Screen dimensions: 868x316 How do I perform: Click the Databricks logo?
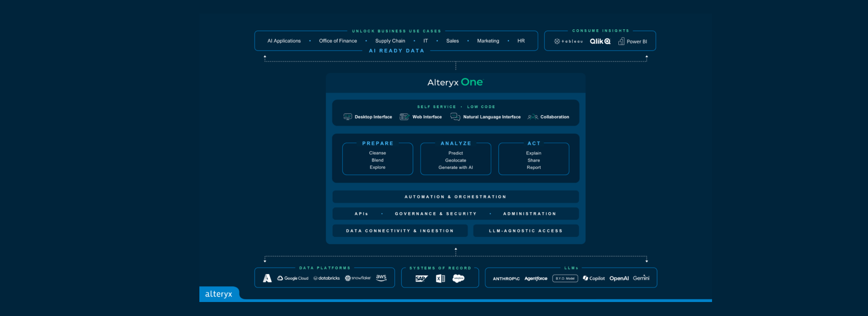(x=326, y=278)
